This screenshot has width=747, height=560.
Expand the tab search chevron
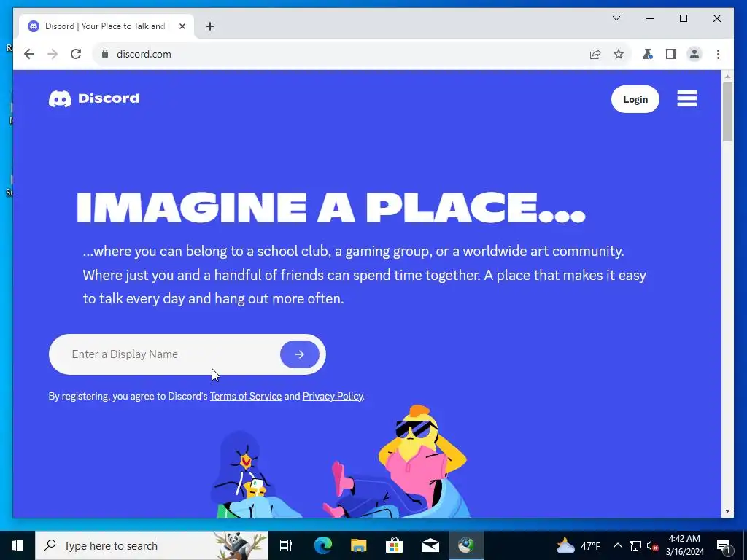click(x=616, y=18)
